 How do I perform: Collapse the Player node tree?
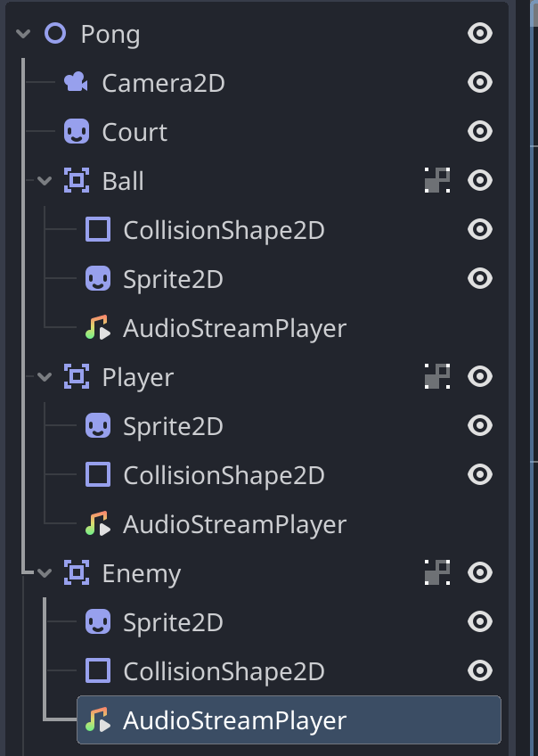pos(45,377)
